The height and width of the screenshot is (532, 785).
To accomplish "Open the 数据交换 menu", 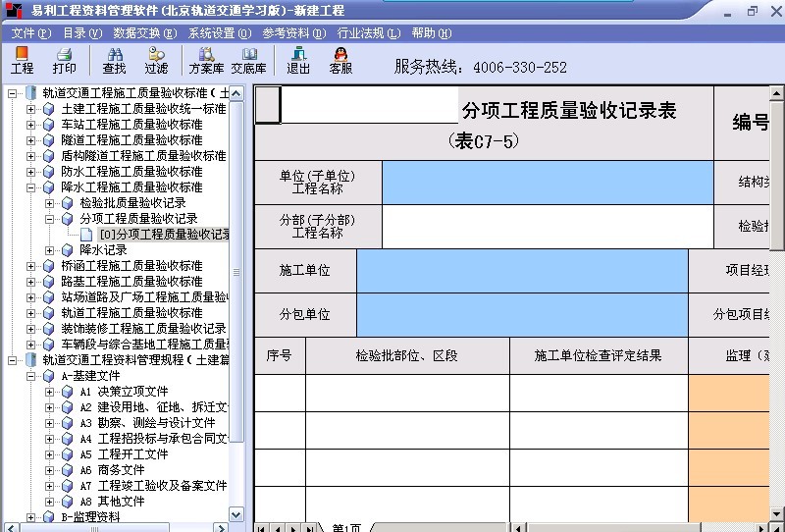I will (144, 33).
